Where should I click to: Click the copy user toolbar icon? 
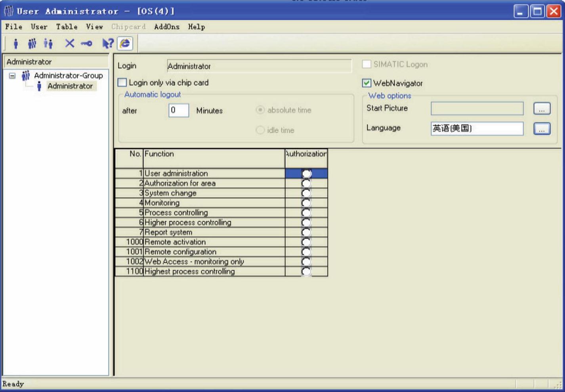click(x=48, y=43)
